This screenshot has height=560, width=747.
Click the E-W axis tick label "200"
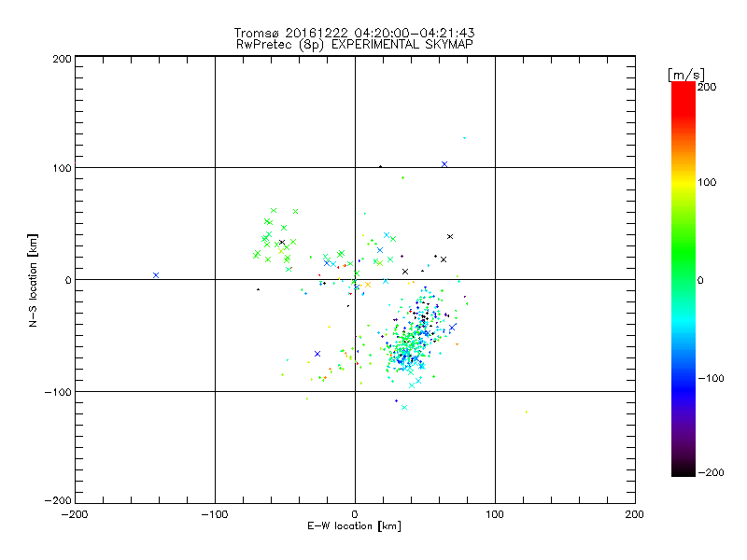click(x=635, y=514)
